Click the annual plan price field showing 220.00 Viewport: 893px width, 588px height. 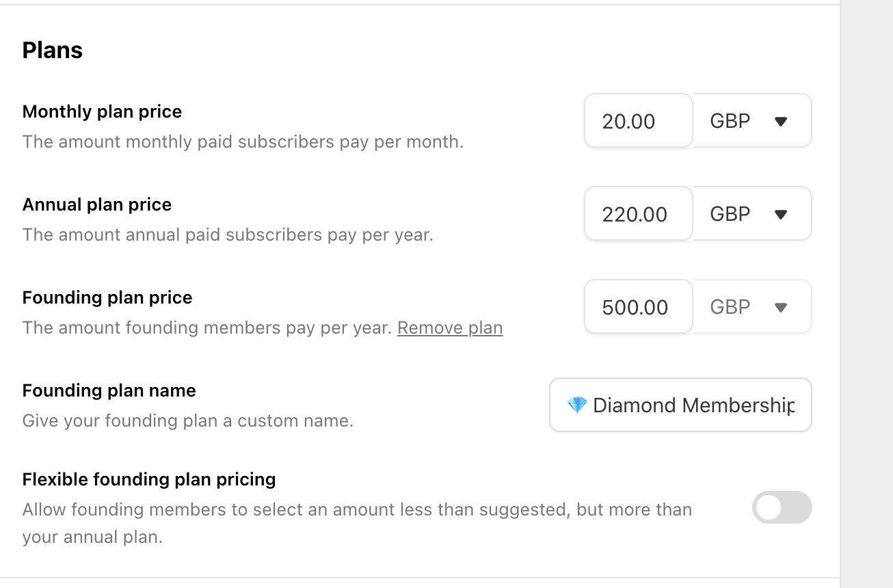tap(638, 214)
